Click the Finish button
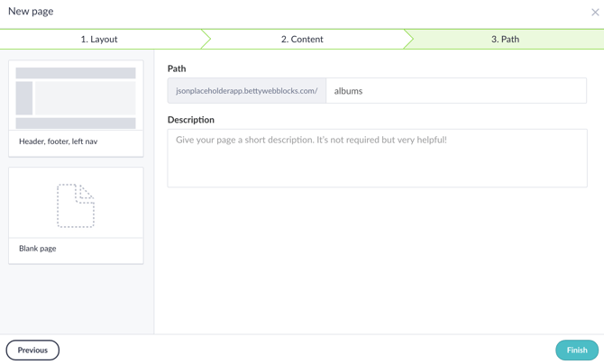The image size is (604, 364). click(577, 350)
